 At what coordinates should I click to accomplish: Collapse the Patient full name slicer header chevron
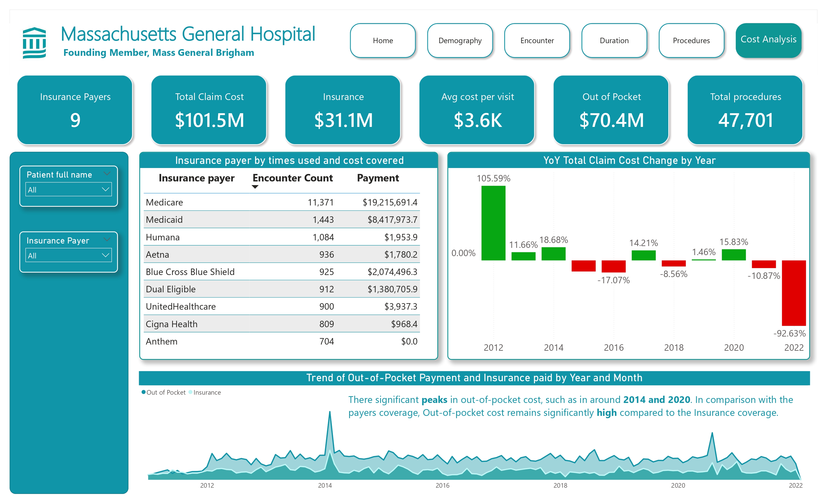point(107,174)
